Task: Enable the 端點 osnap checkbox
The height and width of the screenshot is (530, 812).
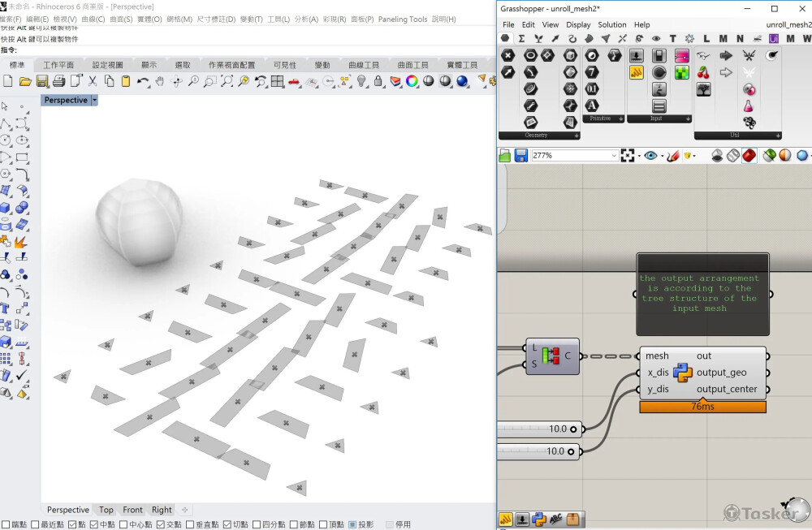Action: [x=6, y=524]
